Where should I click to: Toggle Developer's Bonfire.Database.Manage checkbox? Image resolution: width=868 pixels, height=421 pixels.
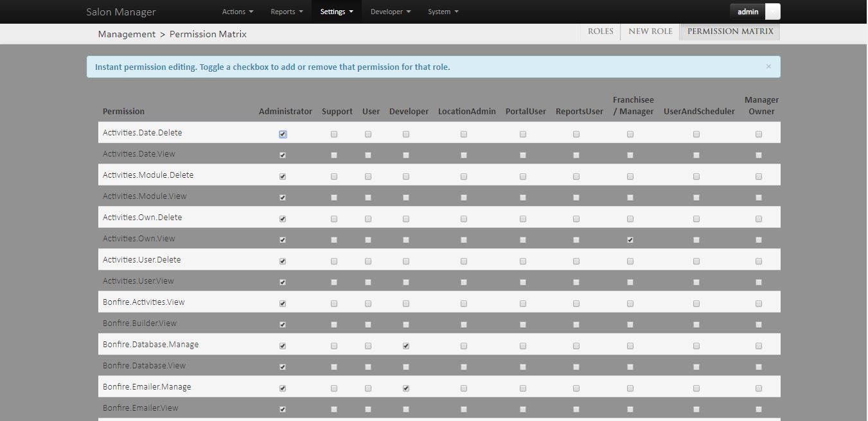(x=405, y=345)
